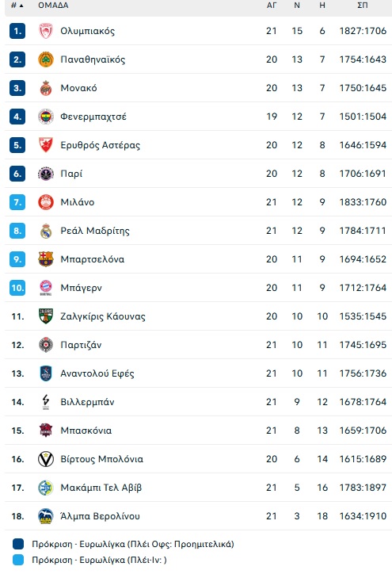Click the dark blue playoffs legend swatch
392x578 pixels.
click(18, 544)
